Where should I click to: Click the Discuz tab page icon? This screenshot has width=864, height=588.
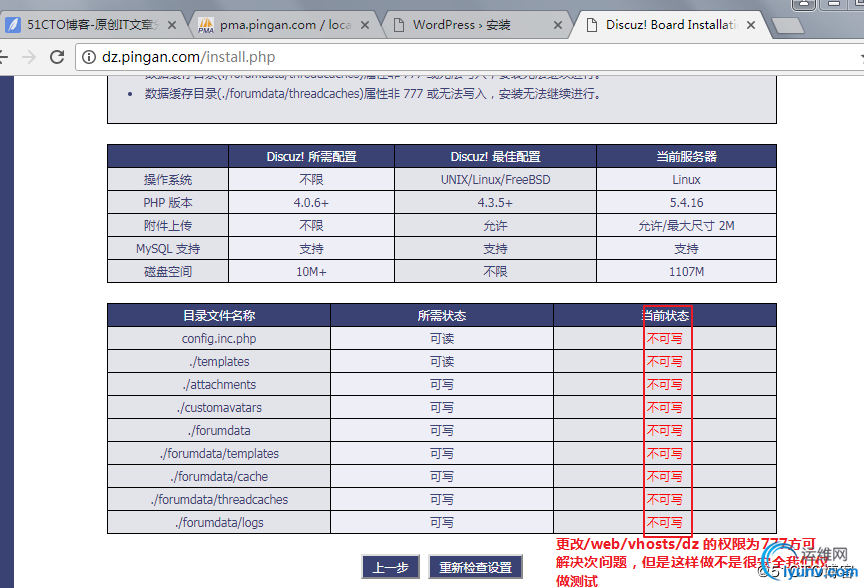592,25
